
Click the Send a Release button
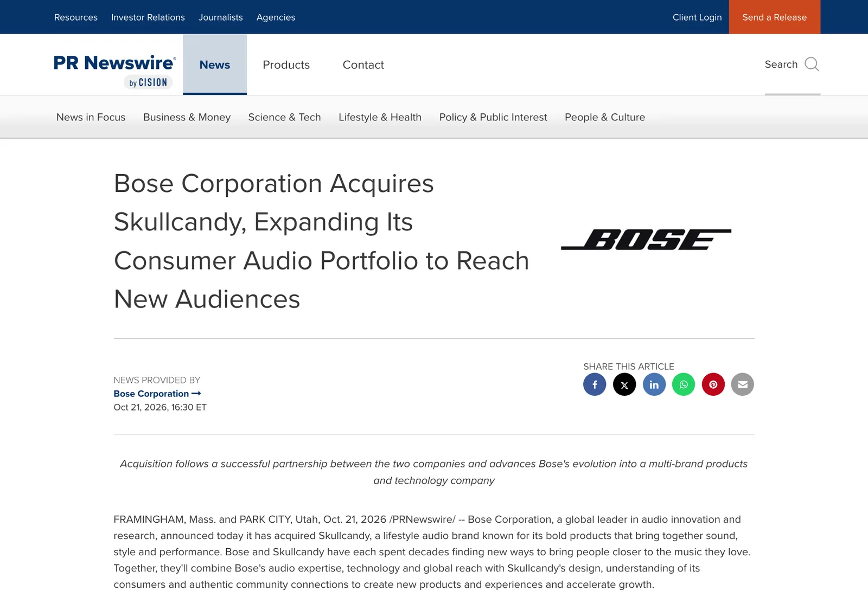pos(775,17)
